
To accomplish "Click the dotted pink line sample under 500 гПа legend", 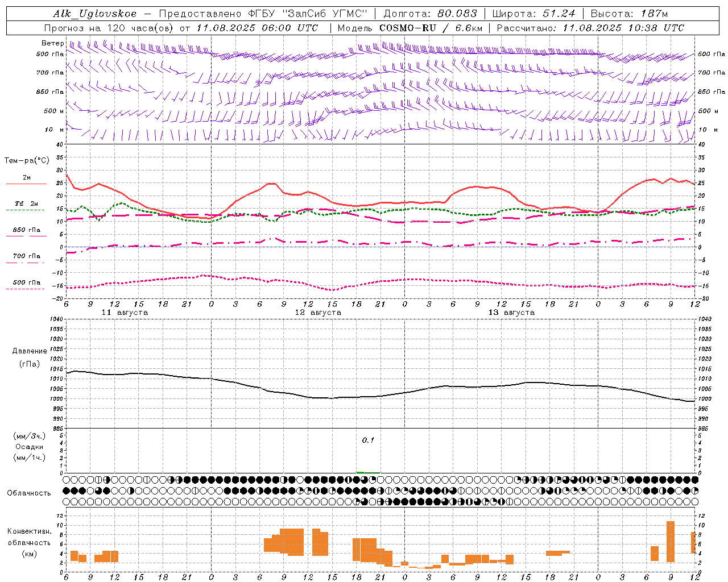I will (x=25, y=289).
